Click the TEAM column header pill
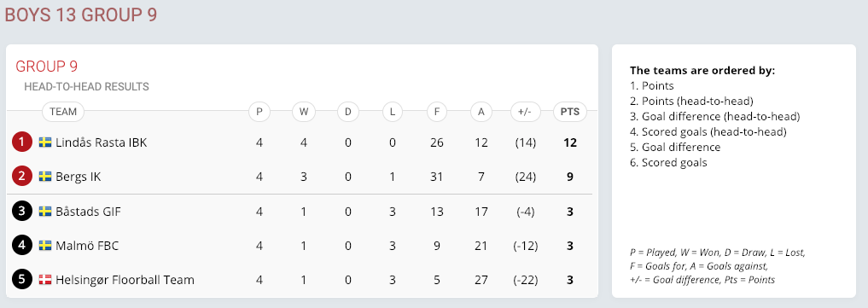This screenshot has height=308, width=868. 63,112
